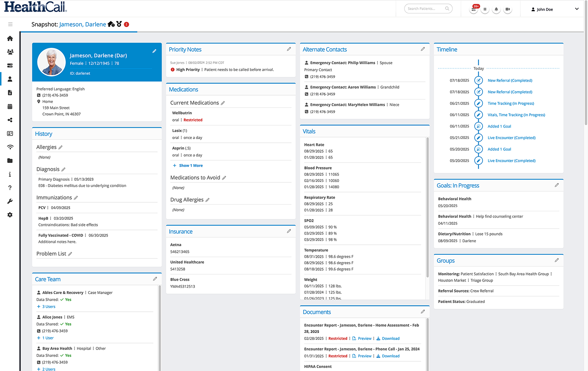Click the Search Patients input field
588x371 pixels.
click(425, 9)
